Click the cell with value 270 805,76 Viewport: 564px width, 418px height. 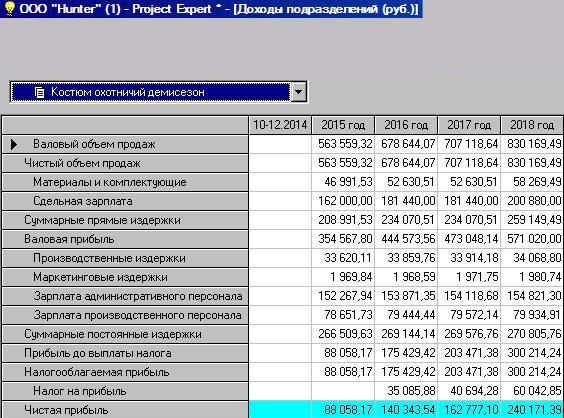(x=532, y=334)
